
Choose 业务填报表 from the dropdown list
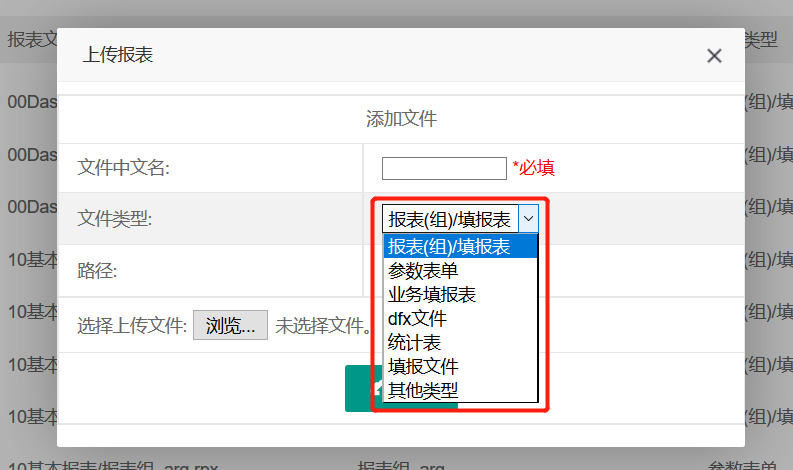point(460,294)
